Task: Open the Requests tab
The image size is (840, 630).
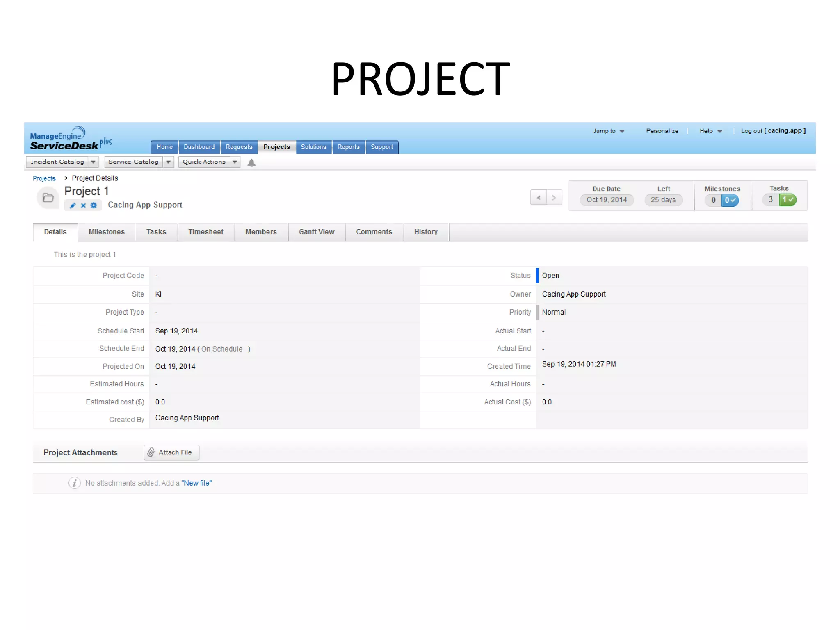Action: pos(239,147)
